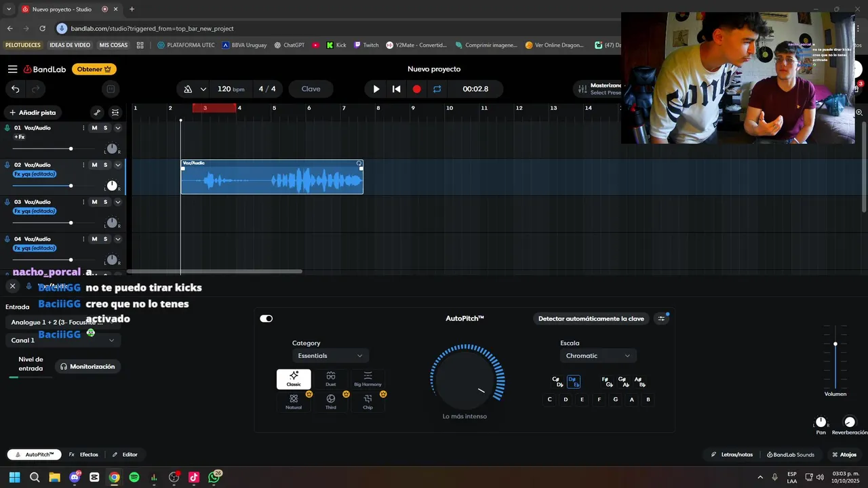Click the red record button
The width and height of the screenshot is (868, 488).
point(417,89)
